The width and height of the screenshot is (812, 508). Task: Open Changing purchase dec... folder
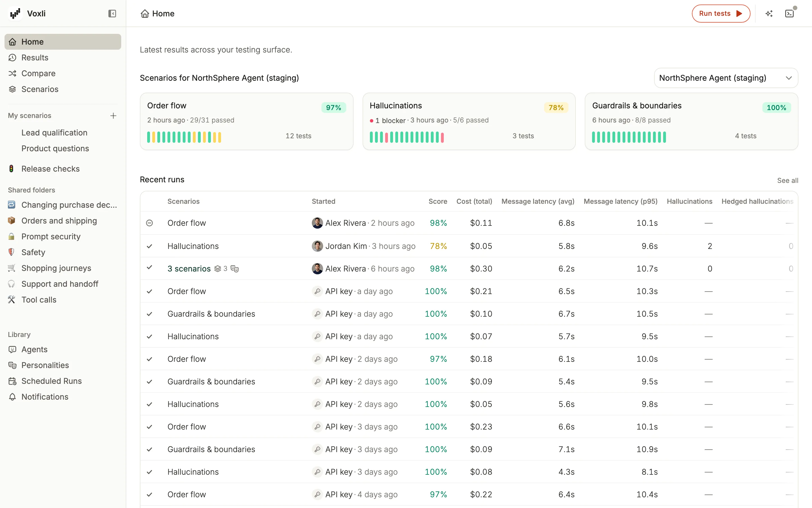63,205
